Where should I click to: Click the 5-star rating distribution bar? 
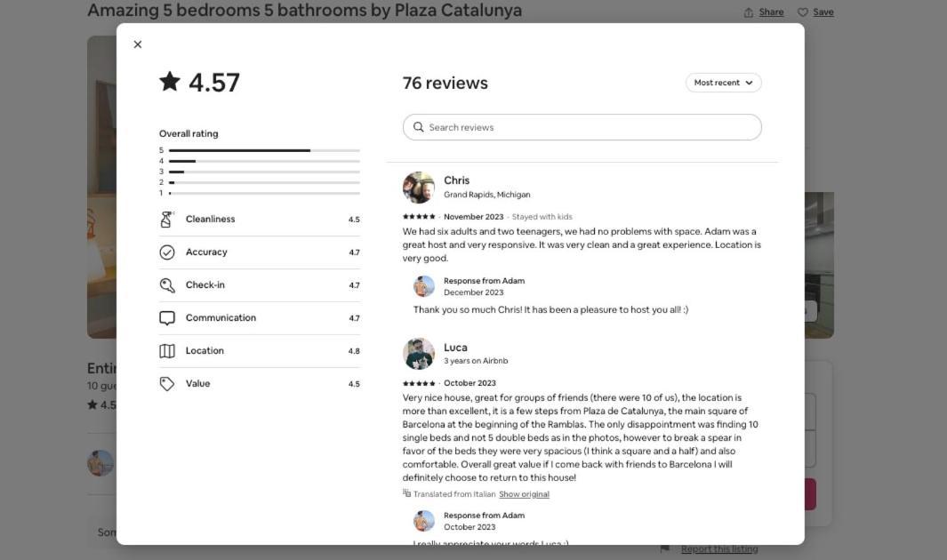264,150
